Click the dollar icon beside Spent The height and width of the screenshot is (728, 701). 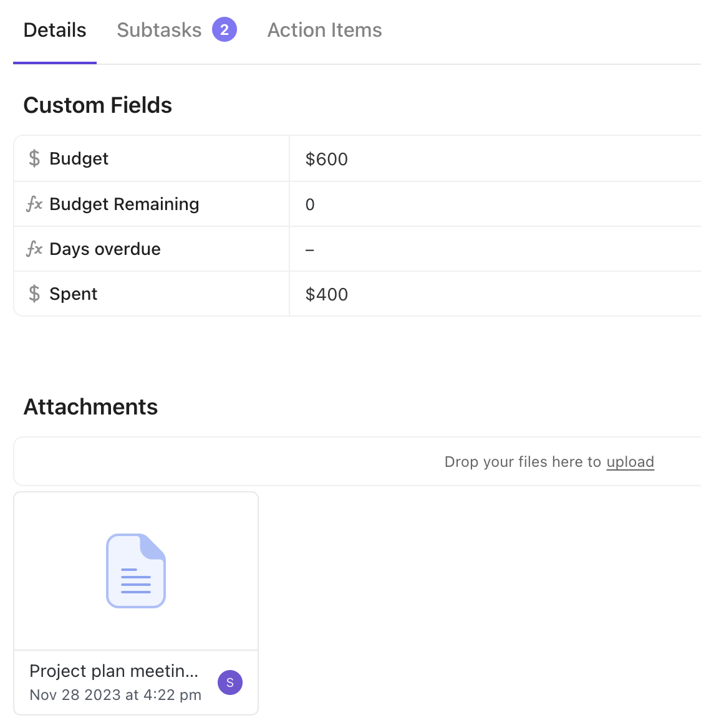click(34, 294)
